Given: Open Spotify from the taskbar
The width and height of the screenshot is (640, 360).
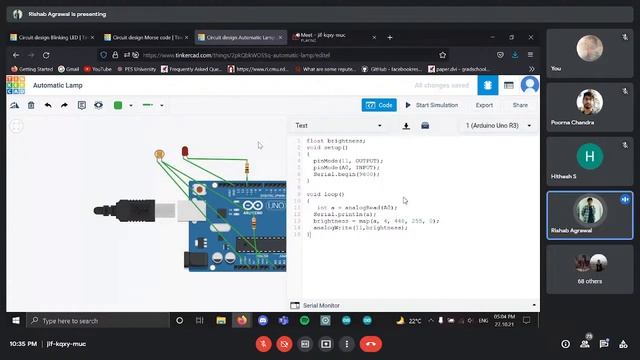Looking at the screenshot, I should click(x=304, y=321).
